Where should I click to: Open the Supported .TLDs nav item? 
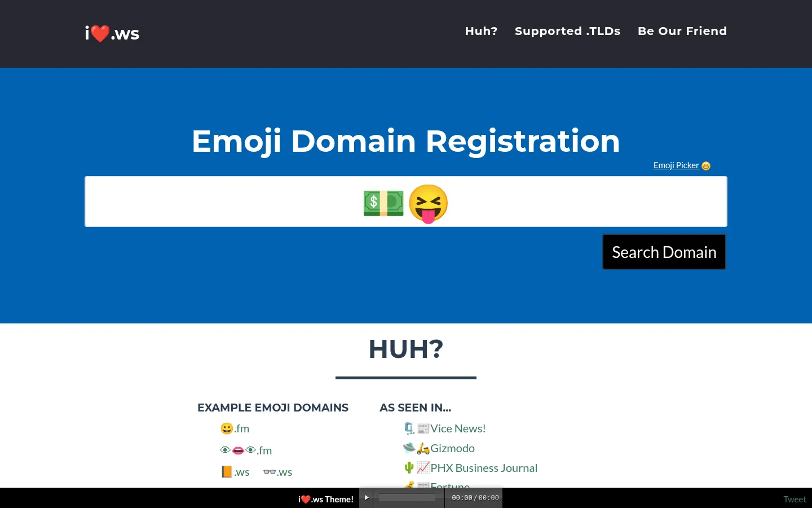(567, 31)
